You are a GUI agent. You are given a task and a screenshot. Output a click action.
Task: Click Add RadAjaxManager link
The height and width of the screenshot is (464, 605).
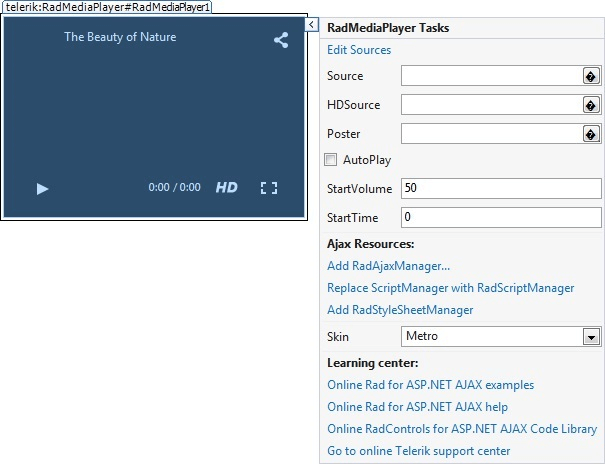coord(388,266)
